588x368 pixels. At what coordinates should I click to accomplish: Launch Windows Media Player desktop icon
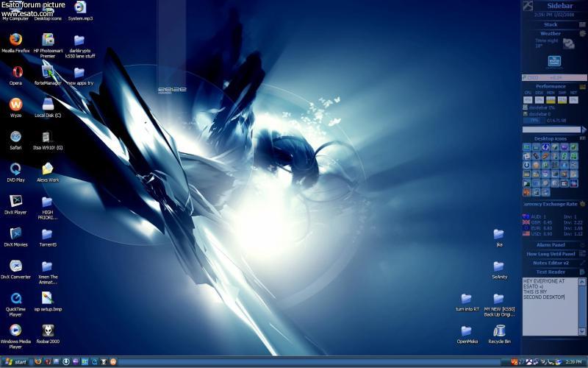tap(15, 336)
